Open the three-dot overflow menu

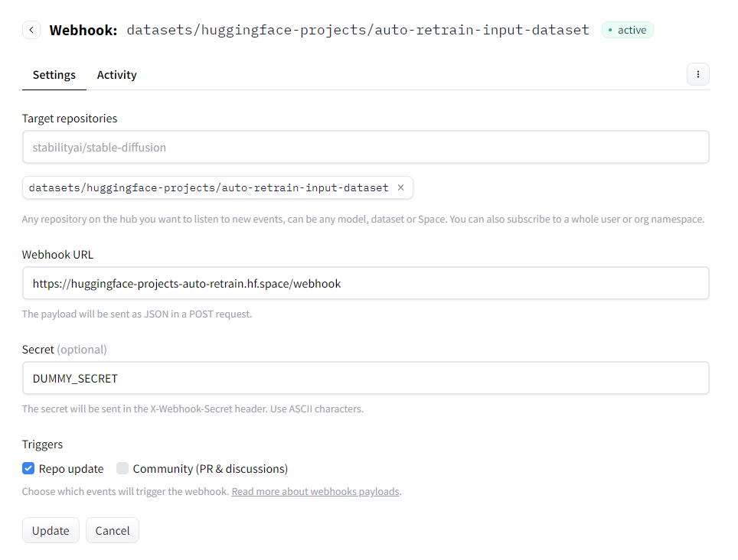[697, 74]
